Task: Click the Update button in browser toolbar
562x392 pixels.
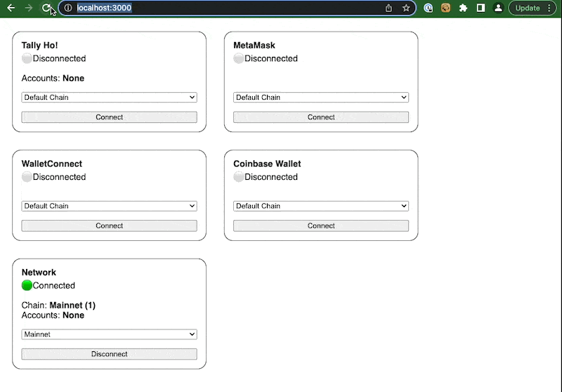Action: point(528,8)
